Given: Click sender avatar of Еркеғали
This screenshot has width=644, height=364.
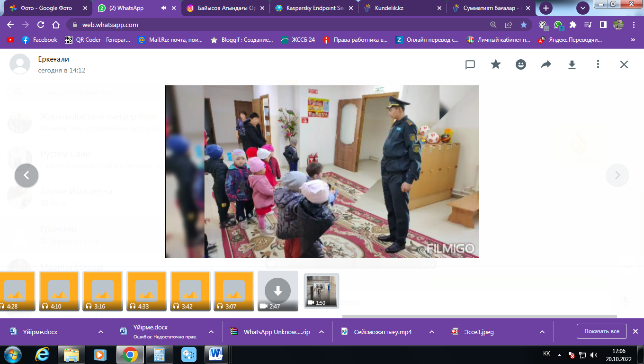Looking at the screenshot, I should (20, 64).
